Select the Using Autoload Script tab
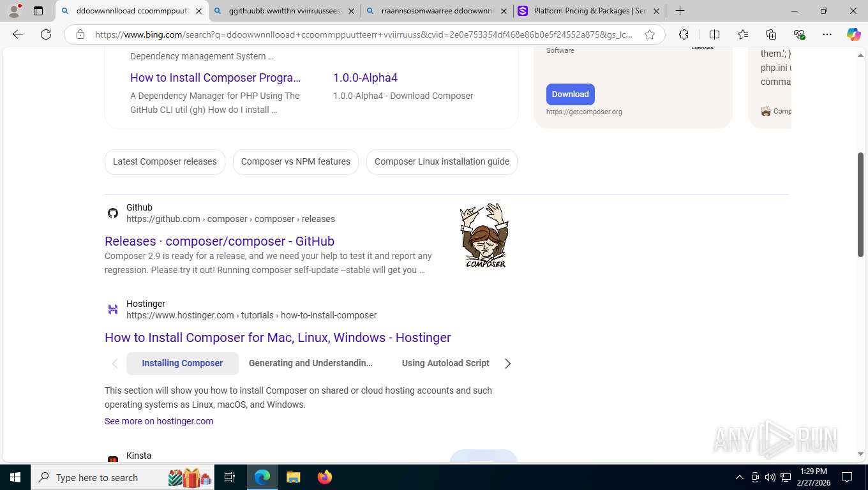 445,363
